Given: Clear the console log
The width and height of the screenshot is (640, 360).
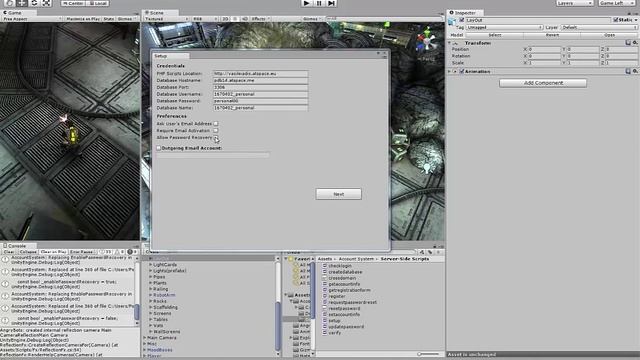Looking at the screenshot, I should click(9, 252).
